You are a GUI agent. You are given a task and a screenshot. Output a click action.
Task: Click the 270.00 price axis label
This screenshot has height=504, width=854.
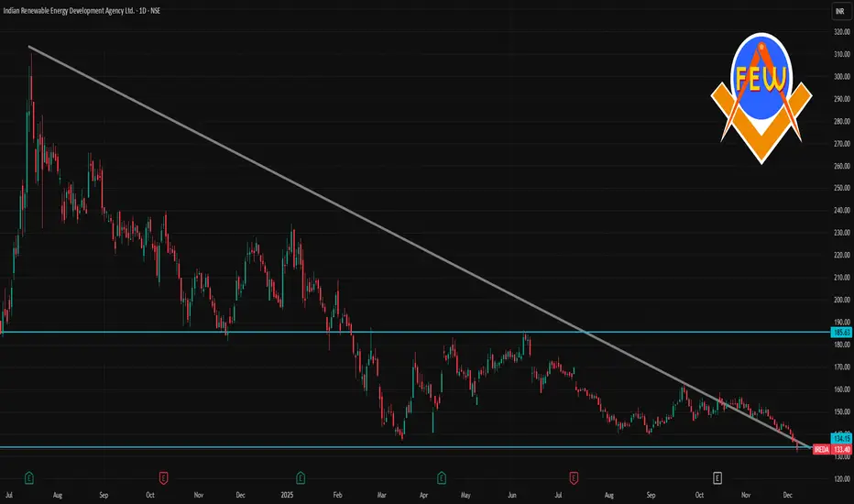pyautogui.click(x=841, y=144)
